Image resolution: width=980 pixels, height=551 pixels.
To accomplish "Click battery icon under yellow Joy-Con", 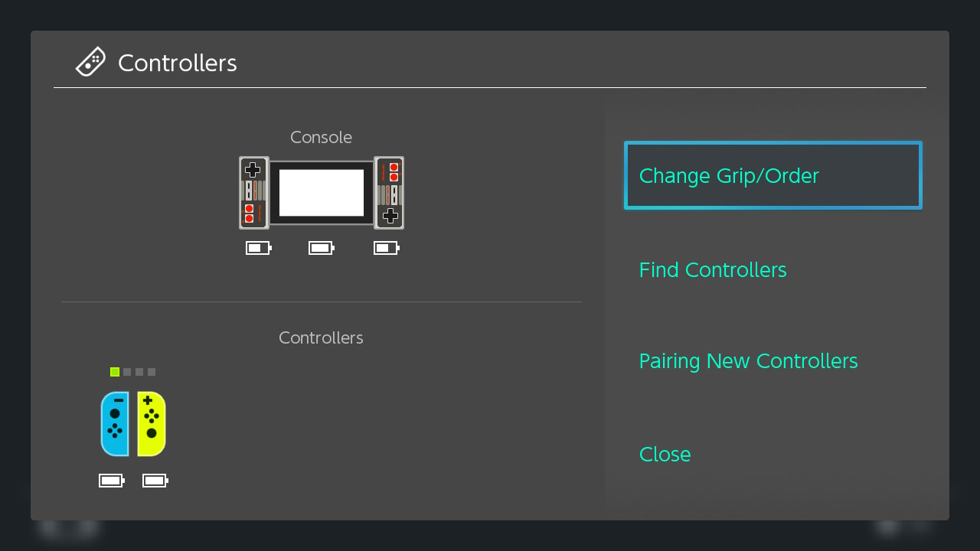I will point(155,481).
